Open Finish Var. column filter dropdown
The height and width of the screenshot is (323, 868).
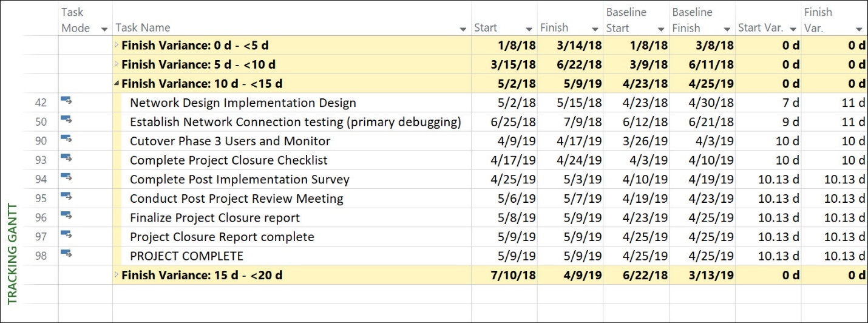[x=859, y=29]
